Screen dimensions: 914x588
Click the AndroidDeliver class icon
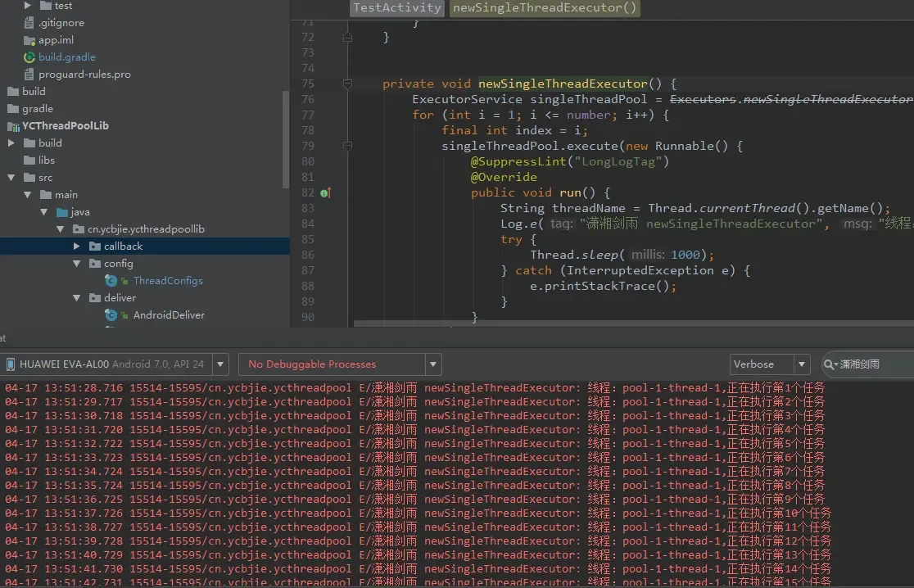tap(111, 315)
